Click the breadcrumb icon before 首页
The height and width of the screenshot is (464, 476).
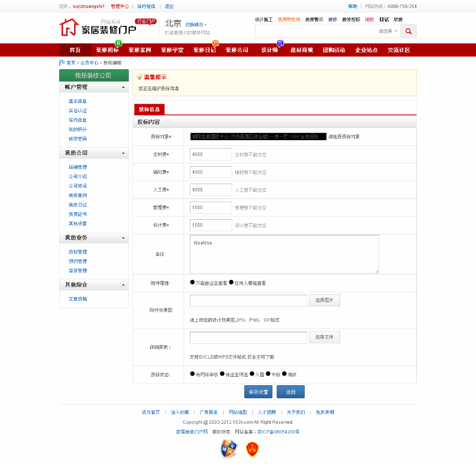(62, 62)
